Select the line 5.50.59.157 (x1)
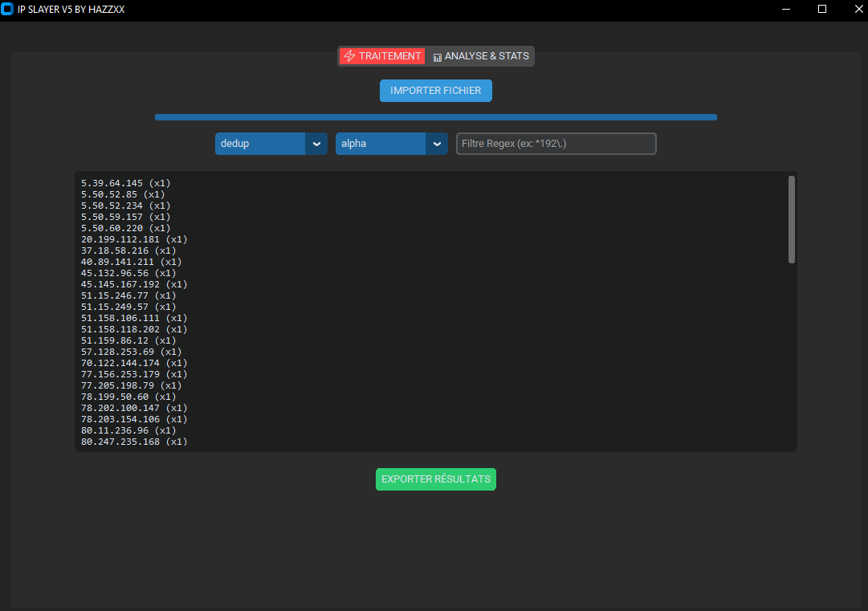This screenshot has width=868, height=611. click(125, 217)
